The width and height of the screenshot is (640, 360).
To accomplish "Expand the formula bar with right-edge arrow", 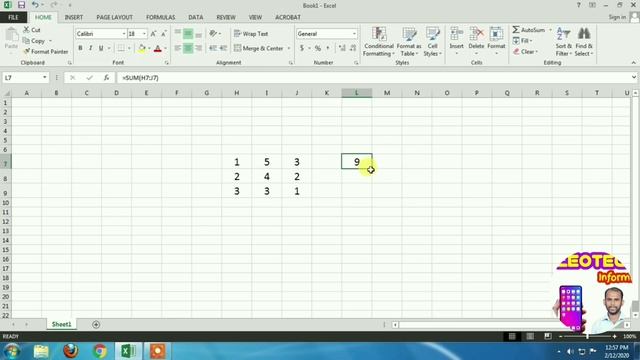I will click(x=633, y=78).
